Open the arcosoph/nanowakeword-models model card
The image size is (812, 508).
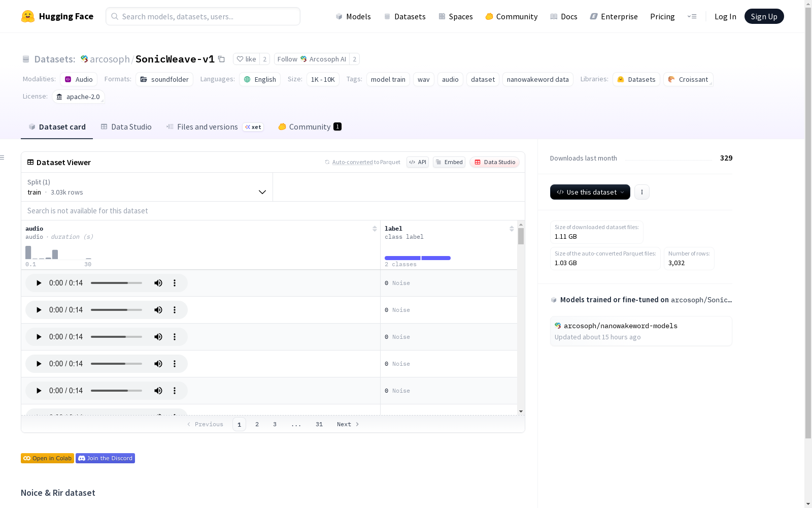tap(641, 331)
